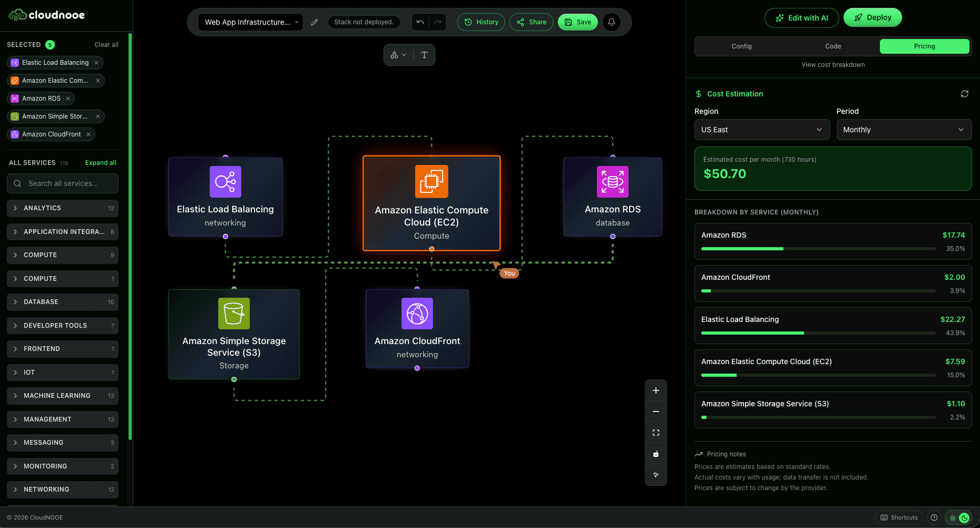Click the Share button
The image size is (980, 528).
(x=531, y=22)
